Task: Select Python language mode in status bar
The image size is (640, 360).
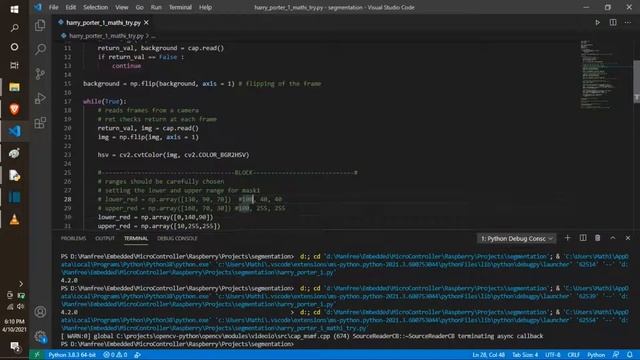Action: (596, 355)
